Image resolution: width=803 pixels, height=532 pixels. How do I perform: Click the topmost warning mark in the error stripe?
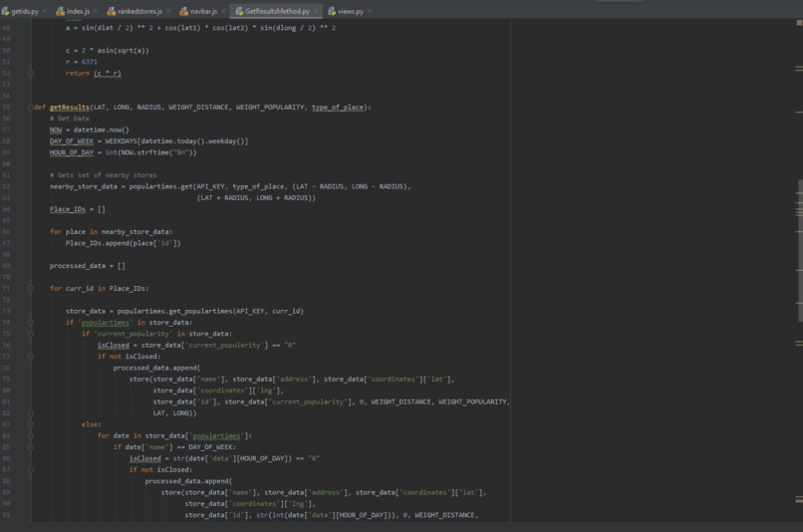[x=799, y=68]
